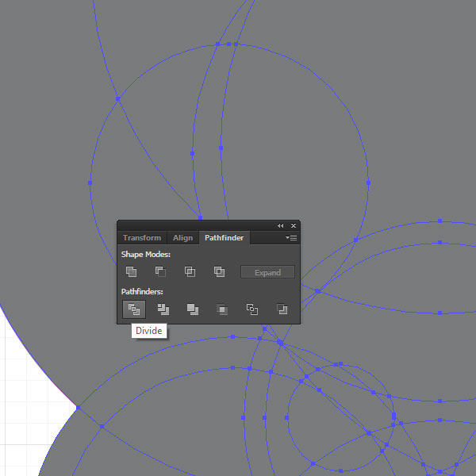Select the Pathfinder tab

click(x=224, y=238)
